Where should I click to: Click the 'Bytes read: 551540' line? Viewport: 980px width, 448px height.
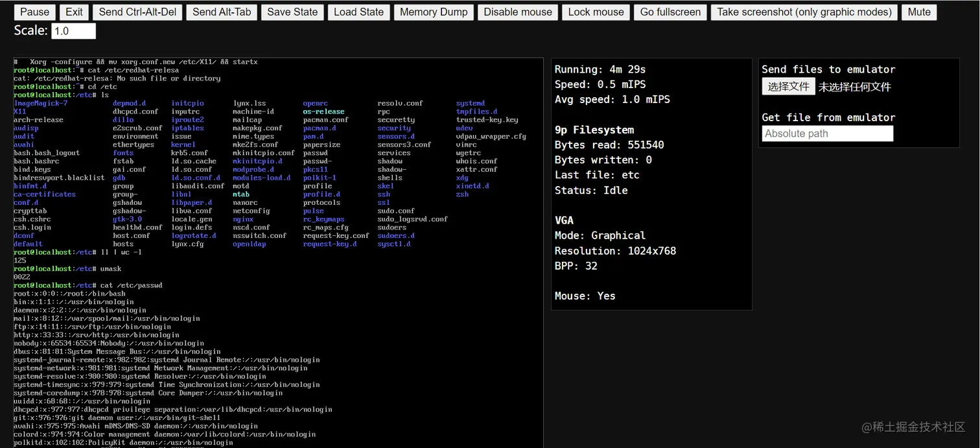click(x=609, y=145)
